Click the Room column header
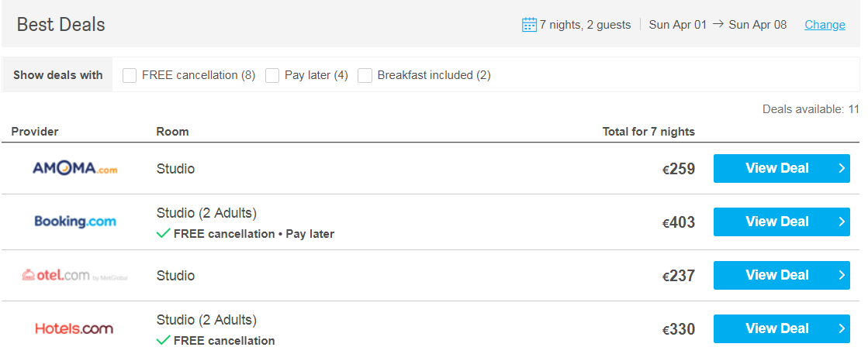The width and height of the screenshot is (868, 354). point(172,132)
